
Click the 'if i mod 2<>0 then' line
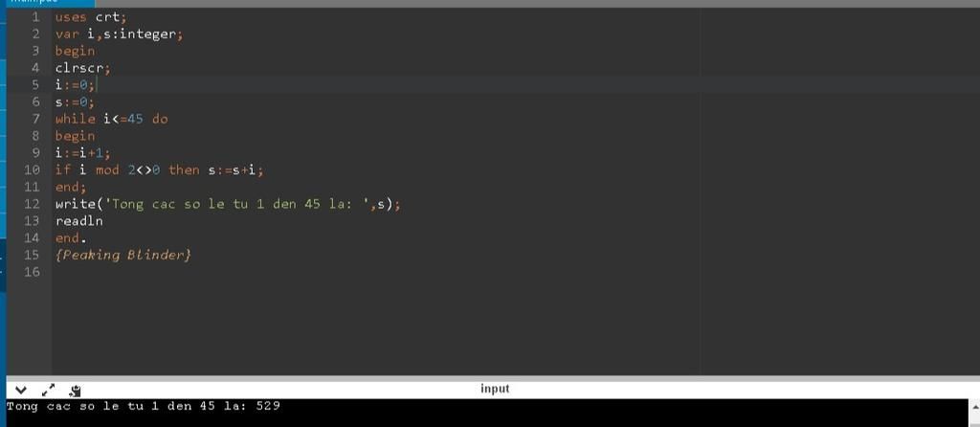click(x=160, y=170)
